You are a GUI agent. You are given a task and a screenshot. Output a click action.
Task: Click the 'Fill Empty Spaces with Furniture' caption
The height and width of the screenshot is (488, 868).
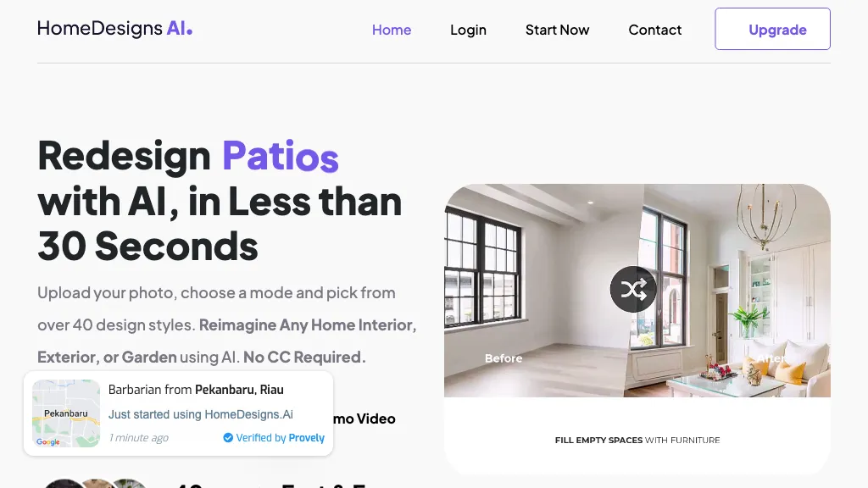pos(637,440)
